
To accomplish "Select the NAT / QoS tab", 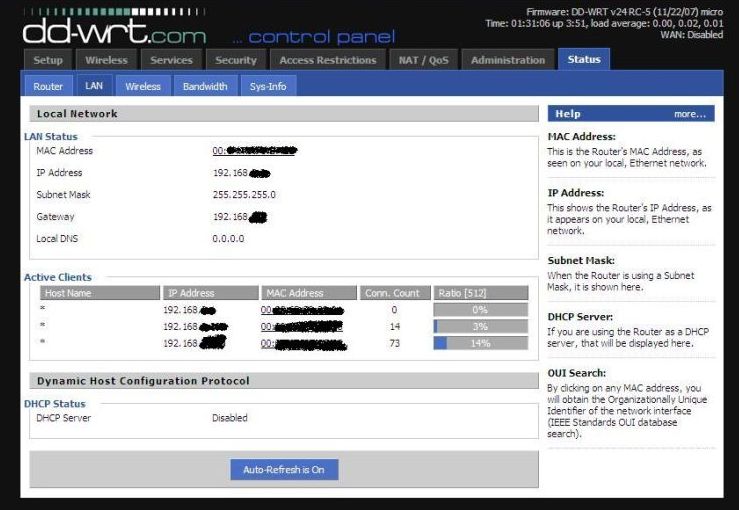I will click(423, 60).
